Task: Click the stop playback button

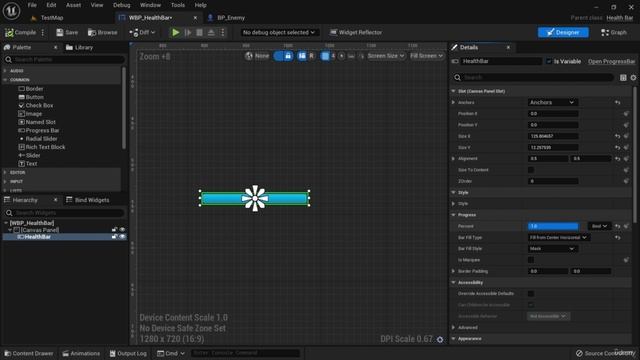Action: coord(199,32)
